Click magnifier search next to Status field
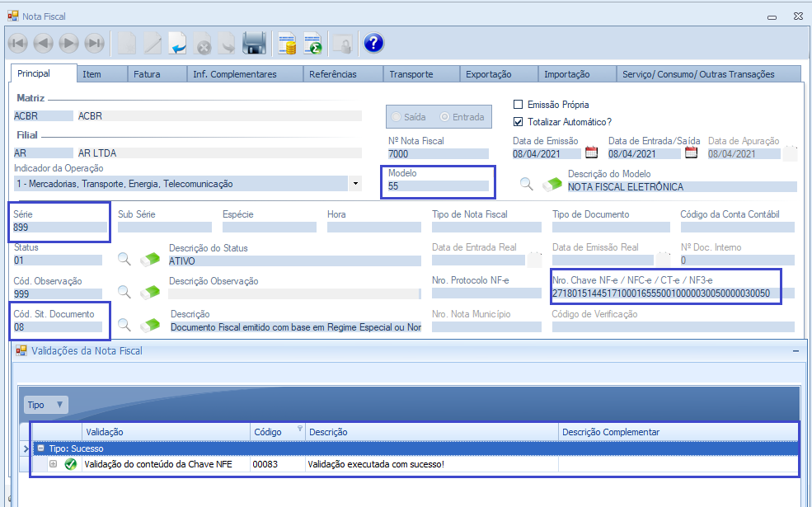Screen dimensions: 812x507 click(124, 260)
